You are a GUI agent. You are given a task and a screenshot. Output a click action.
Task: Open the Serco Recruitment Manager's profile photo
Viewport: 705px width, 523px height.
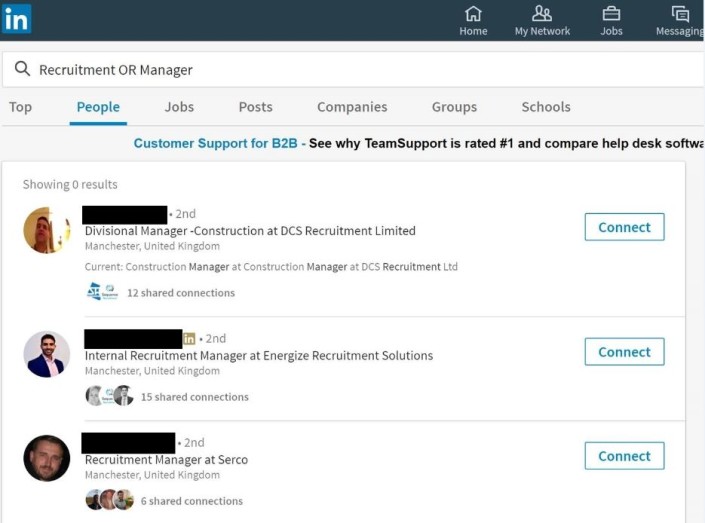click(47, 458)
